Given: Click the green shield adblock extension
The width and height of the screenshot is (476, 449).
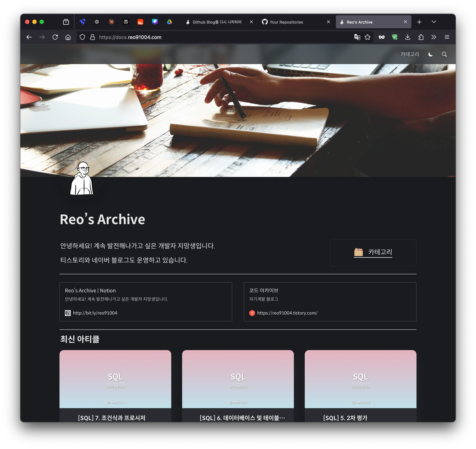Looking at the screenshot, I should click(x=394, y=37).
